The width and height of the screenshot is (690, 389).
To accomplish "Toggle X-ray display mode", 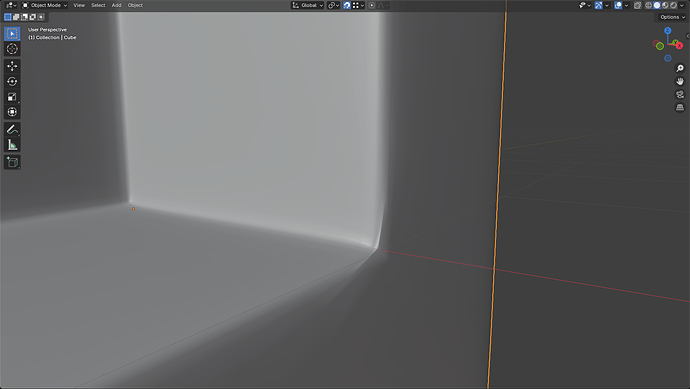I will pos(637,5).
